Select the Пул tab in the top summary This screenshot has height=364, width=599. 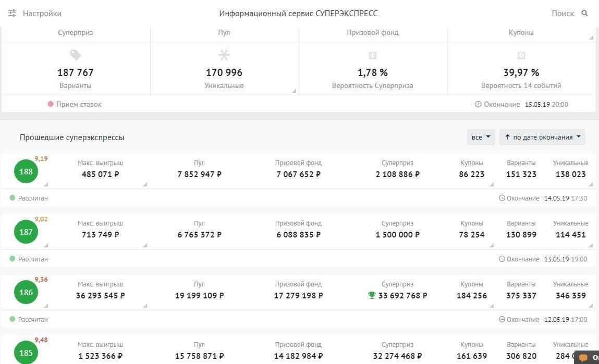[224, 32]
